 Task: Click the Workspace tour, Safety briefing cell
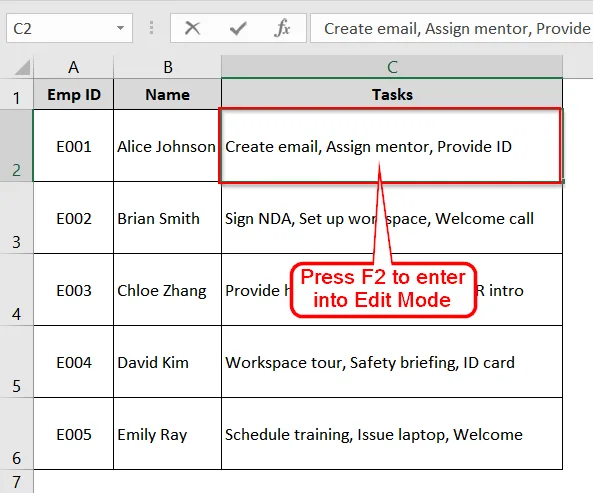click(x=392, y=362)
